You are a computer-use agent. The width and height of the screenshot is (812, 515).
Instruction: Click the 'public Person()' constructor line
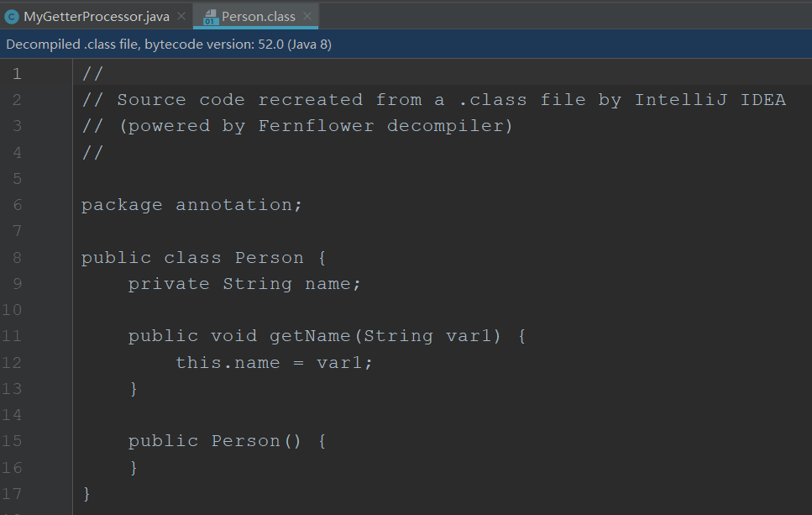(x=227, y=441)
